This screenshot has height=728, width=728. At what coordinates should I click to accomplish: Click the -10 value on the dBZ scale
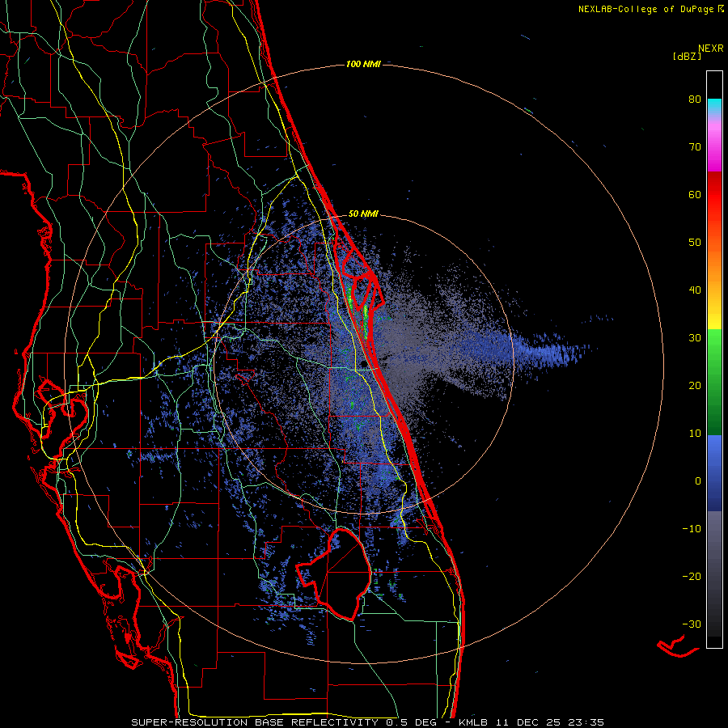[692, 529]
